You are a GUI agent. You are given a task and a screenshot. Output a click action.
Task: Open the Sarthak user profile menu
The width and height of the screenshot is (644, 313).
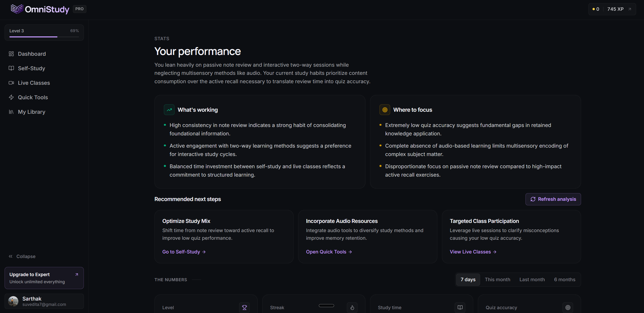[44, 301]
